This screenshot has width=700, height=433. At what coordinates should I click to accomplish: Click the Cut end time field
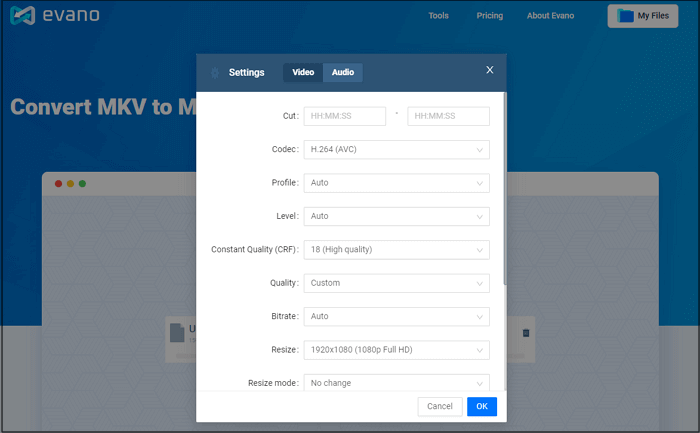(448, 116)
